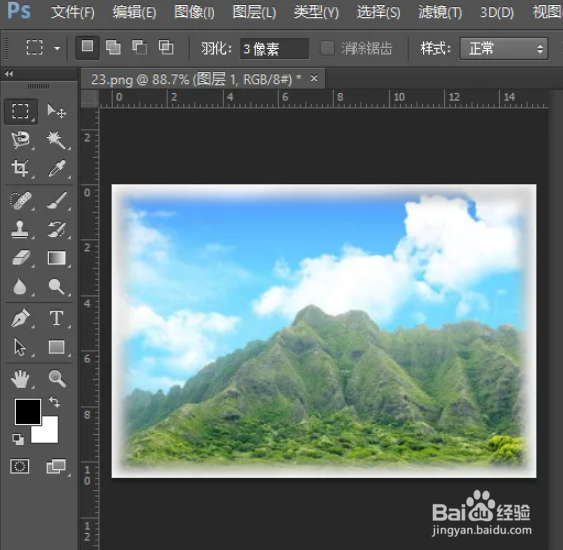Select the Move tool
The height and width of the screenshot is (550, 563).
click(56, 111)
